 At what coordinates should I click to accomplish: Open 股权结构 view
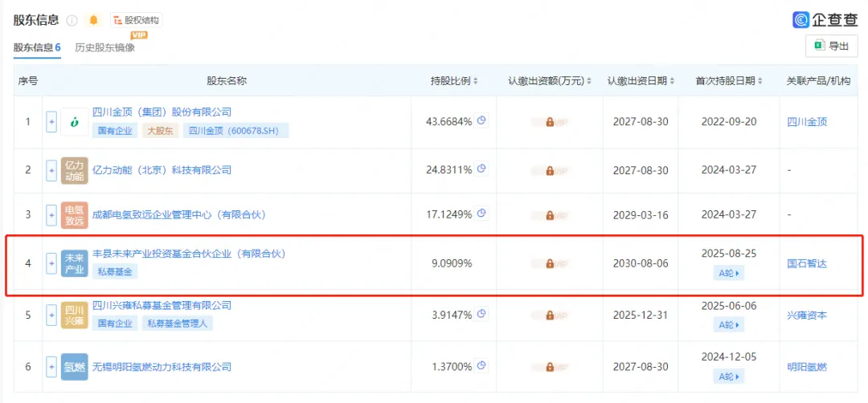[x=136, y=20]
